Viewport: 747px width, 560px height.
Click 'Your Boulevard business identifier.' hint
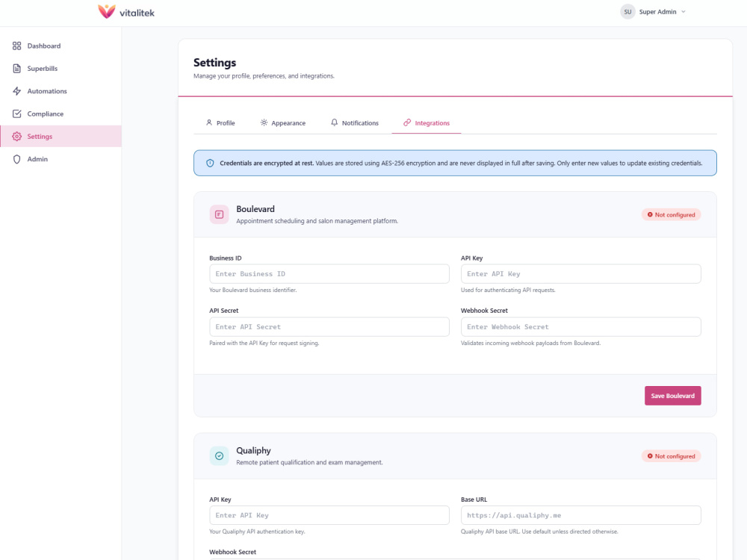(x=253, y=290)
